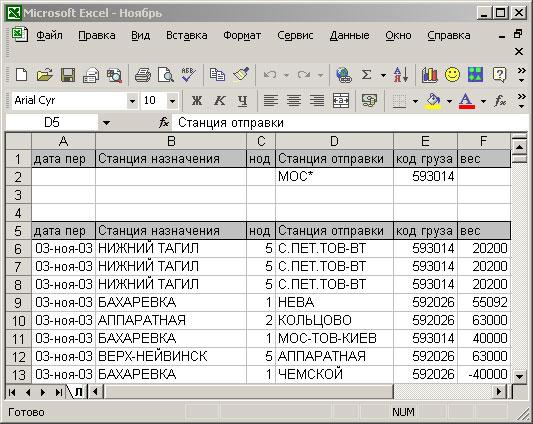This screenshot has width=533, height=424.
Task: Open the Формат menu
Action: coord(242,35)
